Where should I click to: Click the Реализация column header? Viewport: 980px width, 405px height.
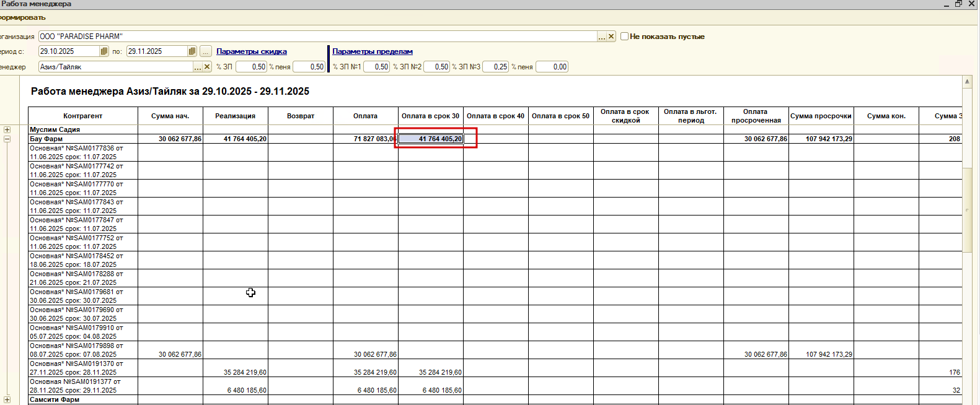point(236,116)
